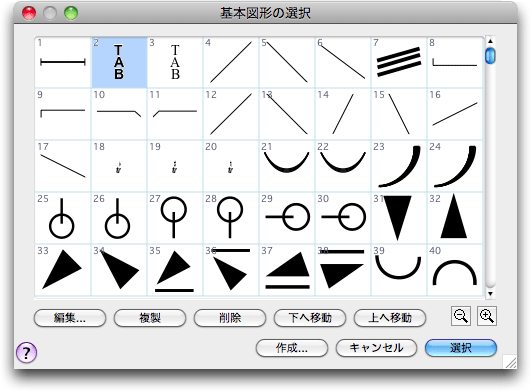Click the zoom in magnifier icon
The width and height of the screenshot is (531, 392).
(487, 316)
